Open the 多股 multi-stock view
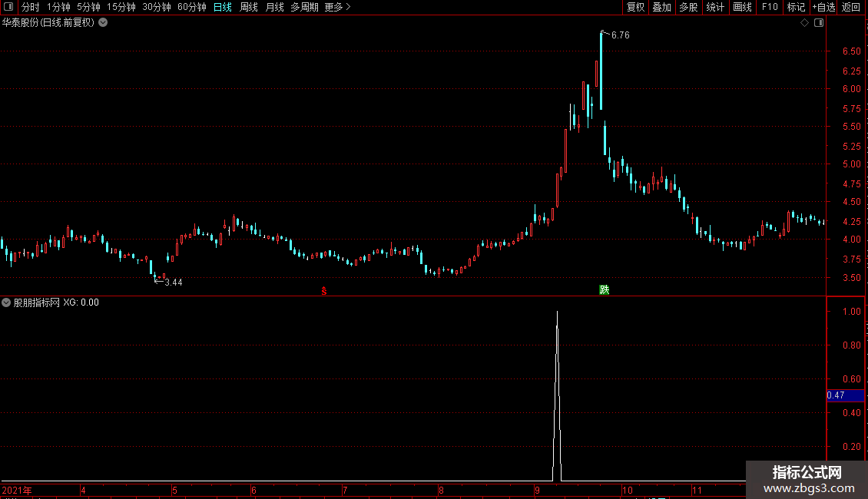Image resolution: width=868 pixels, height=499 pixels. tap(688, 7)
